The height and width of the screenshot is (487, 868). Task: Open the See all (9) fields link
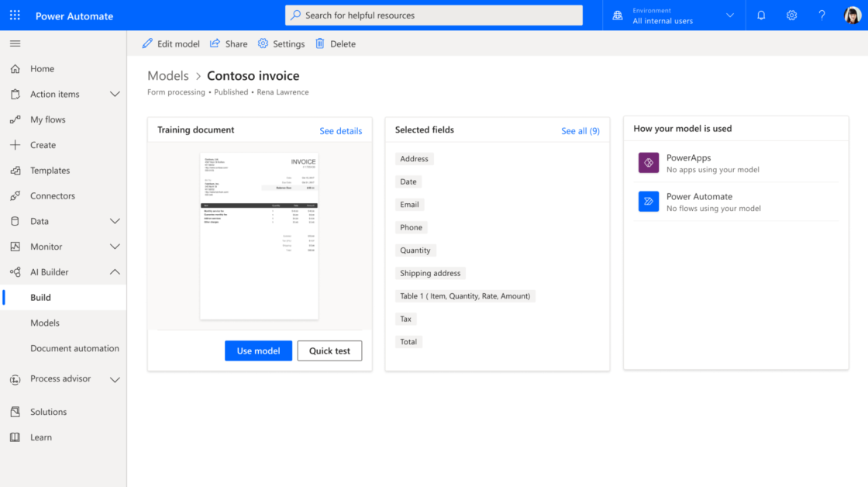coord(580,131)
